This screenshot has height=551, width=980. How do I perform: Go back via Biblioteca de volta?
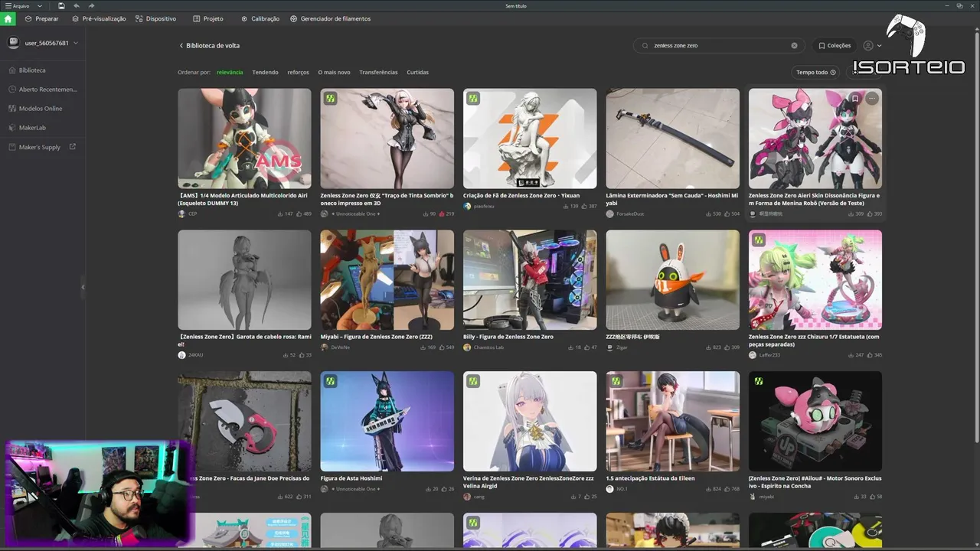click(x=210, y=46)
